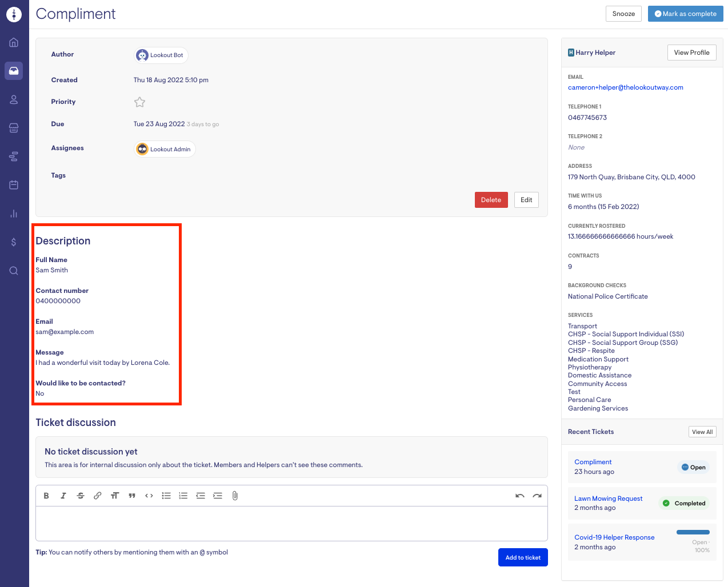
Task: Click the Lookout Bot author chip
Action: pos(161,55)
